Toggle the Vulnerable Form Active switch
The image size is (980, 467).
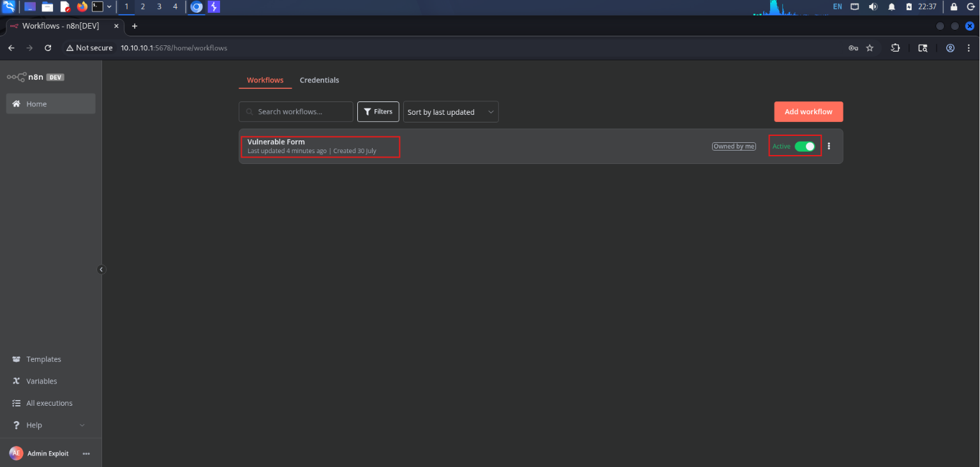[x=805, y=146]
